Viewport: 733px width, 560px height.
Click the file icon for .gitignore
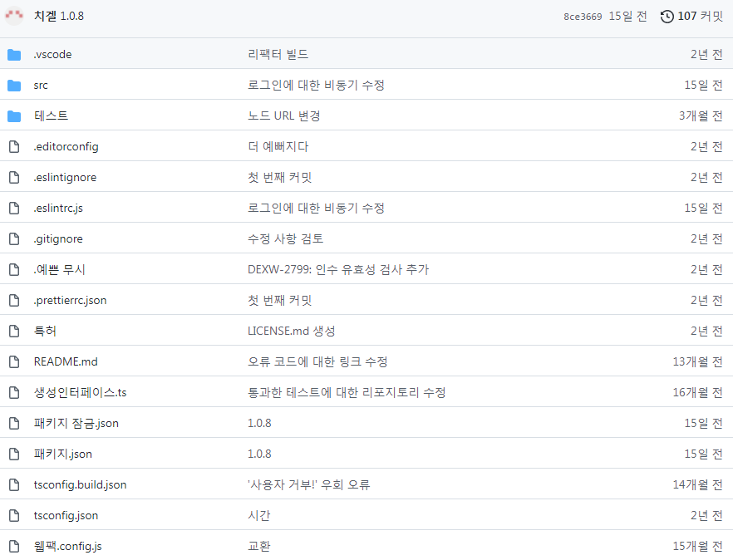[x=14, y=238]
